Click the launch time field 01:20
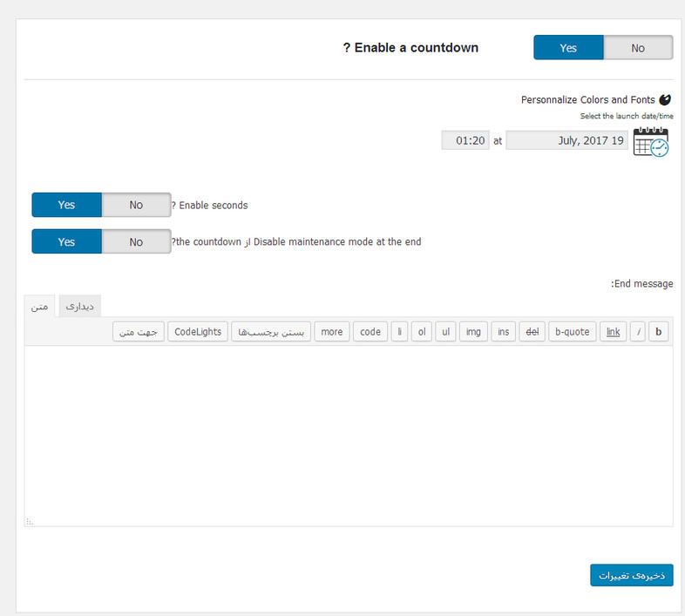The image size is (685, 616). point(465,140)
